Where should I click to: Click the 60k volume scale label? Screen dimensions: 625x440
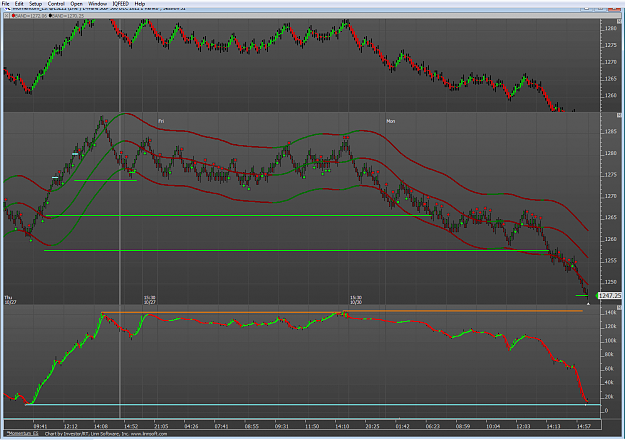609,369
